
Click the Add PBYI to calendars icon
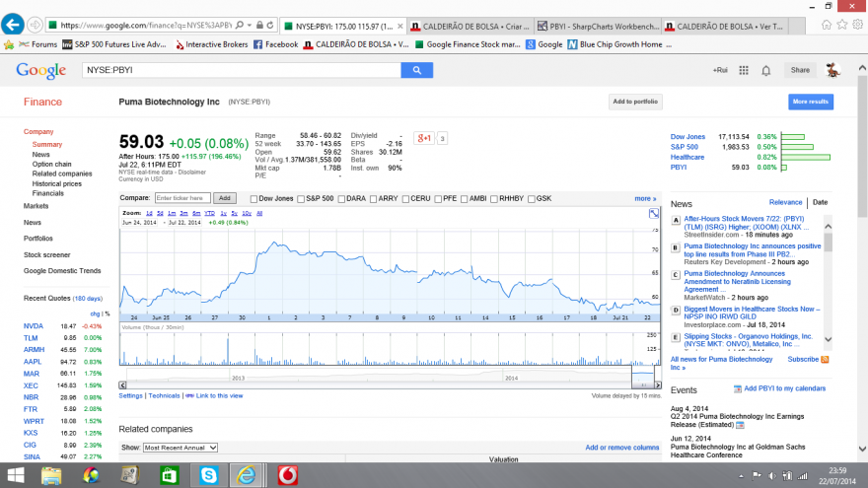click(738, 389)
